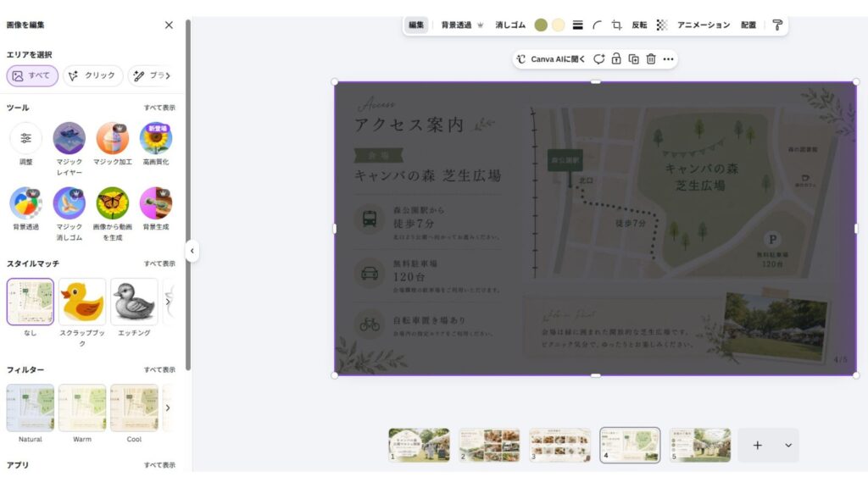Image resolution: width=868 pixels, height=488 pixels.
Task: Show all アプリ entries
Action: (x=159, y=465)
